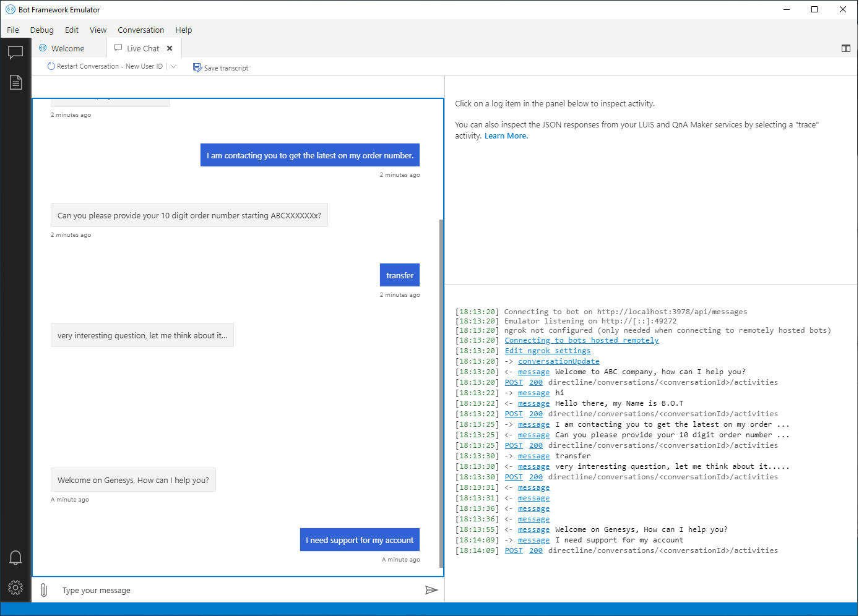Image resolution: width=859 pixels, height=616 pixels.
Task: Click the Bot Framework Emulator title icon
Action: point(11,9)
